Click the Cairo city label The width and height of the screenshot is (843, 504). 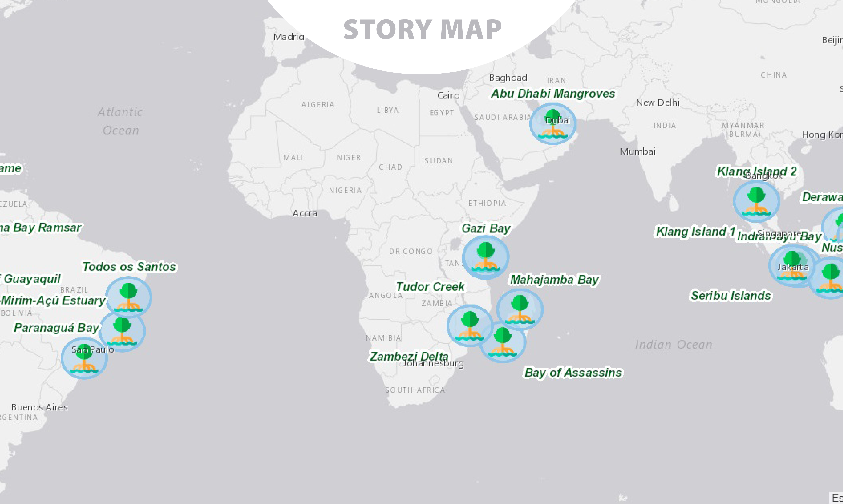point(448,96)
